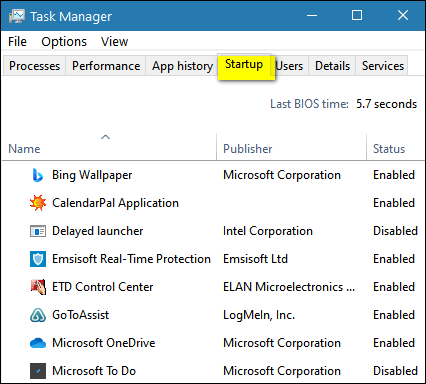Select the CalendarPal Application entry name
The width and height of the screenshot is (426, 384).
coord(115,203)
